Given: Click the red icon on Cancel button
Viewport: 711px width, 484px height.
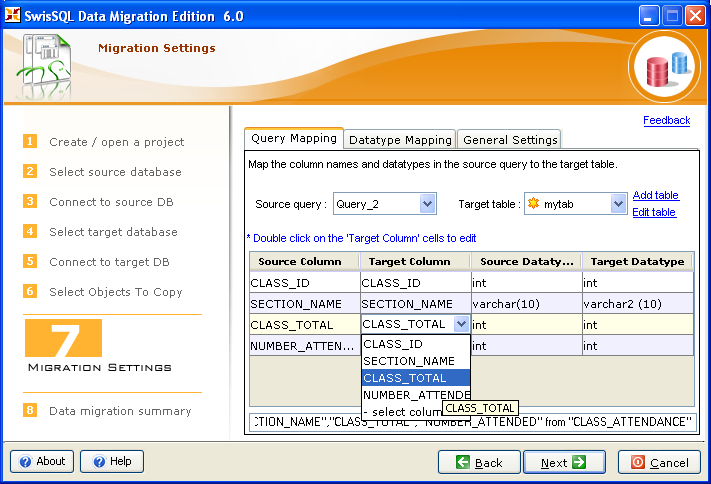Looking at the screenshot, I should coord(638,462).
